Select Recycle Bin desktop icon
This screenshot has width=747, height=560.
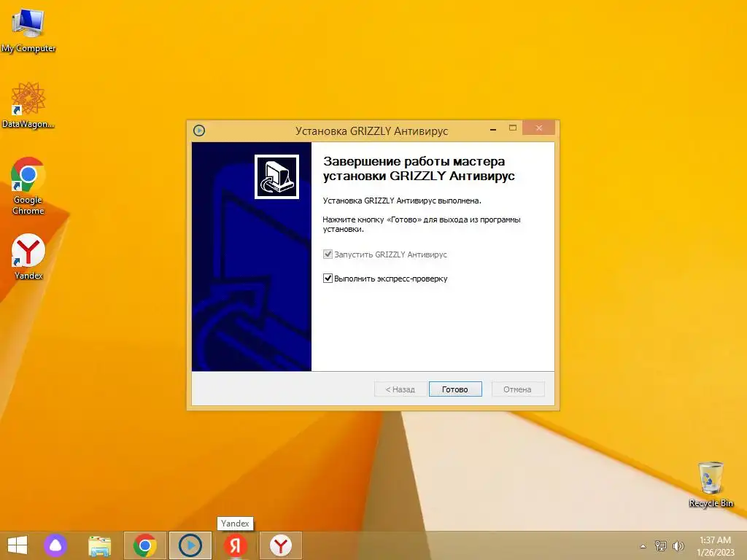(x=711, y=484)
